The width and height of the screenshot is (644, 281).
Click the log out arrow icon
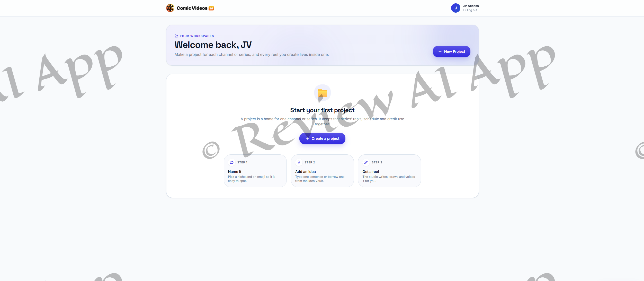[x=464, y=10]
